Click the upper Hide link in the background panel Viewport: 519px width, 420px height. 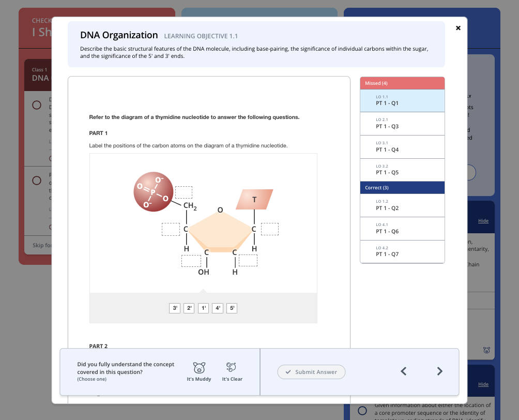(x=483, y=221)
